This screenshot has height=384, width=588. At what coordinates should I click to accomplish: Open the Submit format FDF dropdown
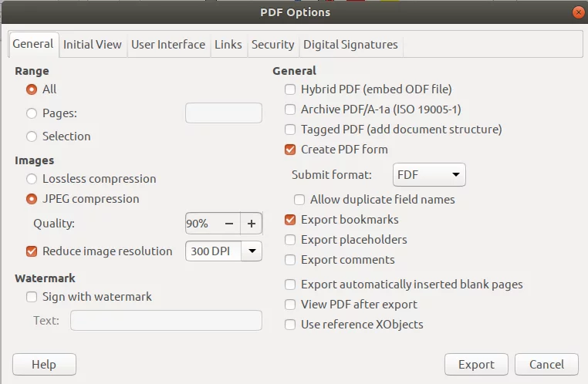pos(429,174)
